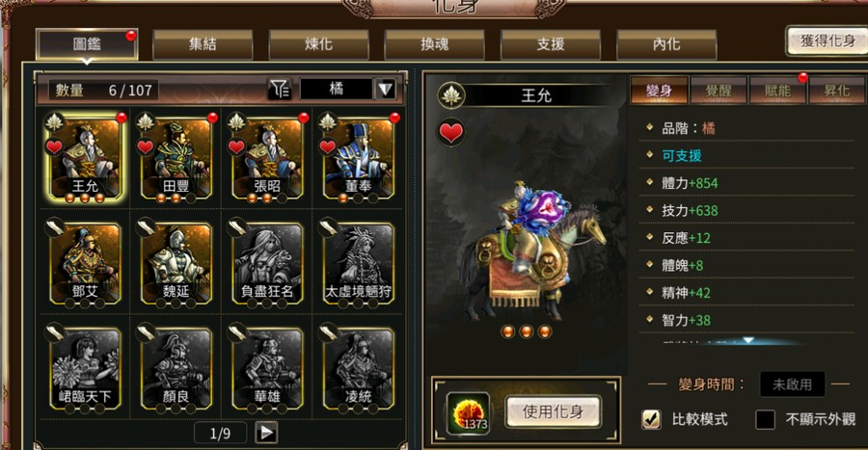
Task: Expand stats list with bottom arrow
Action: pos(748,340)
